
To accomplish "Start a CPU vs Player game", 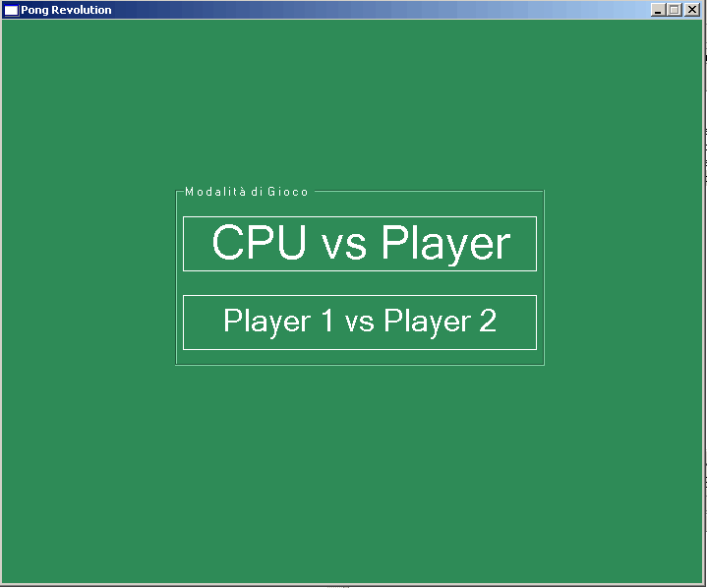I will tap(359, 244).
